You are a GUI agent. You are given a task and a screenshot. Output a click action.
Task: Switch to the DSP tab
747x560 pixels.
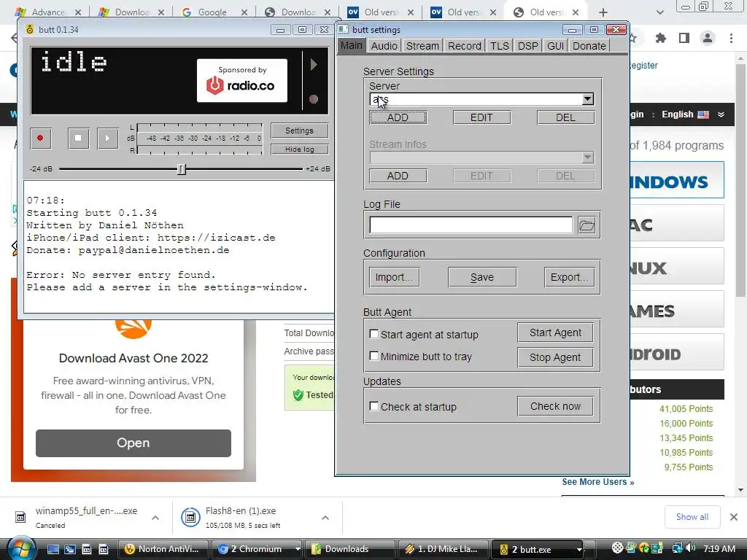point(528,46)
